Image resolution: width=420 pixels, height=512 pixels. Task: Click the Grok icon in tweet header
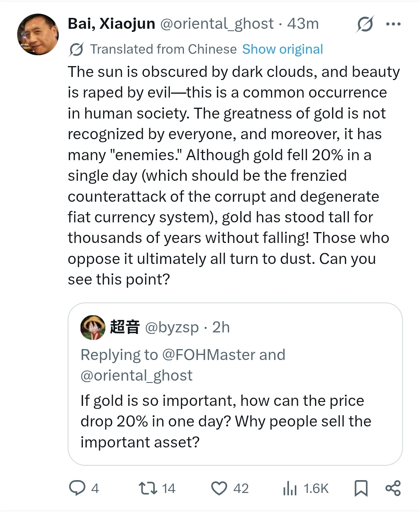tap(365, 24)
